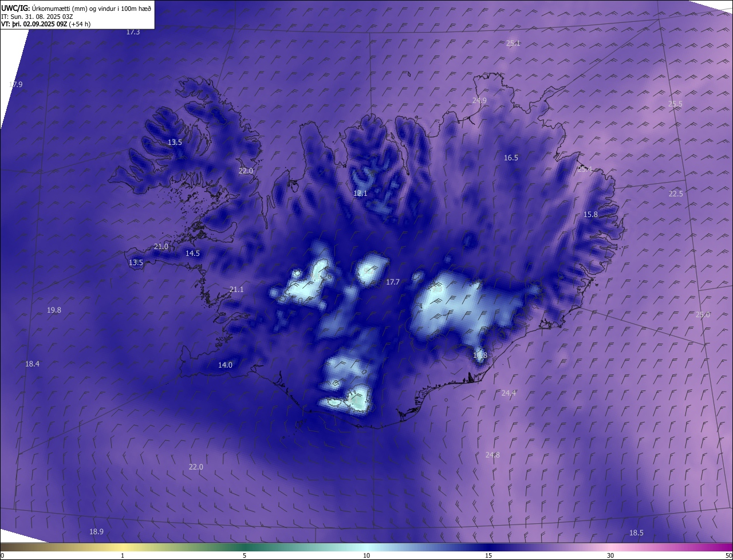Click the color scale tick label 15
The width and height of the screenshot is (733, 560).
tap(488, 555)
